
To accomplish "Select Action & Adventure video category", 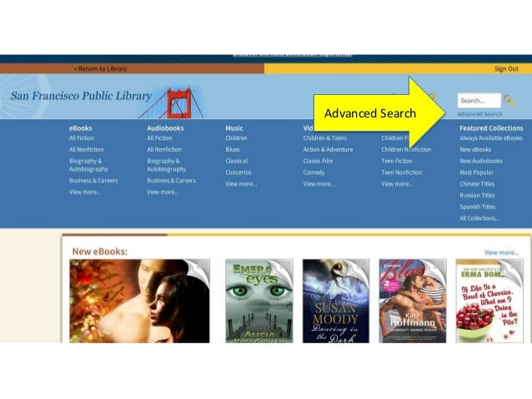I will coord(328,149).
